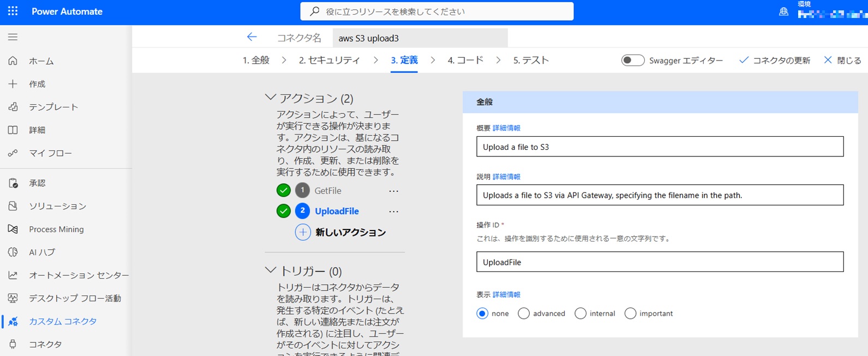The image size is (868, 356).
Task: Click the Power Automate title
Action: click(x=67, y=11)
